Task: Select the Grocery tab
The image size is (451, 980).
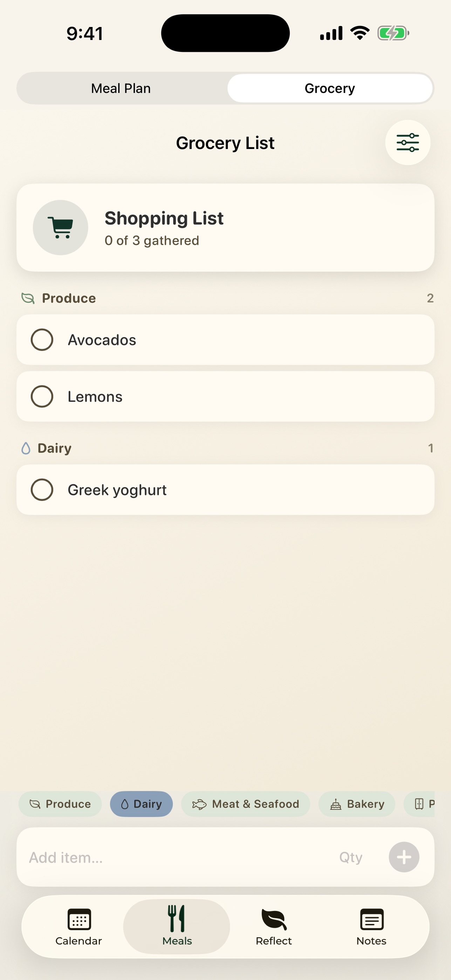Action: [x=330, y=88]
